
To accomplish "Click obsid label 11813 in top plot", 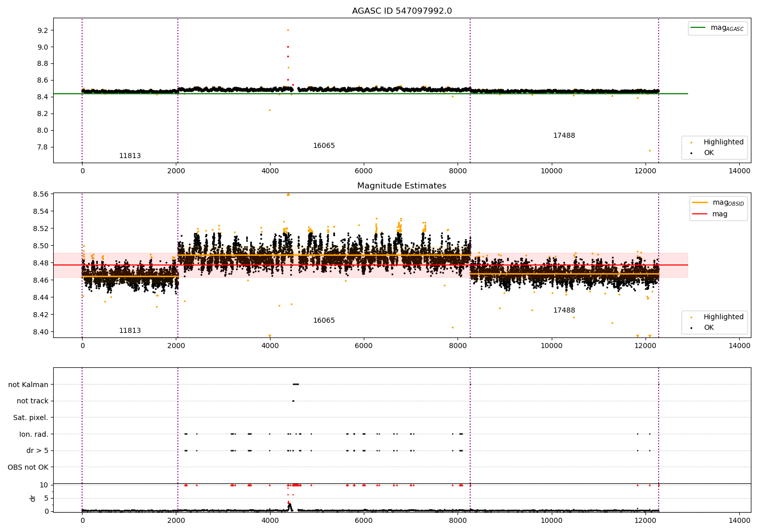I will click(130, 156).
